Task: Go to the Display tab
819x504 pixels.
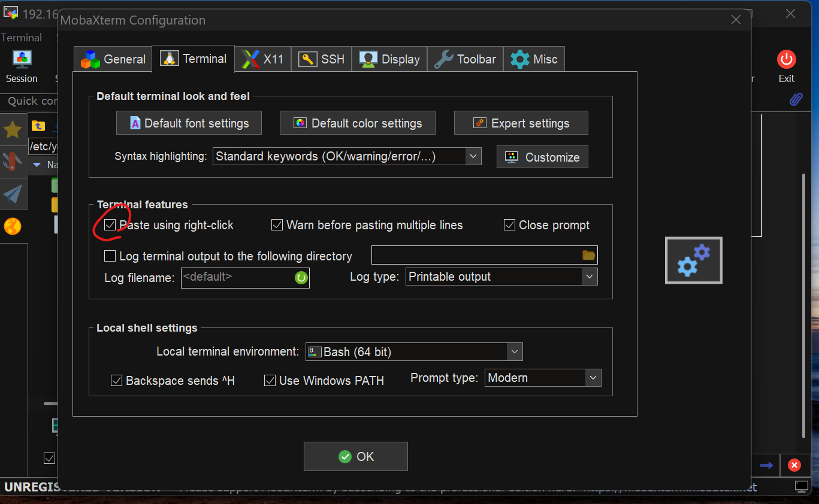Action: (x=389, y=59)
